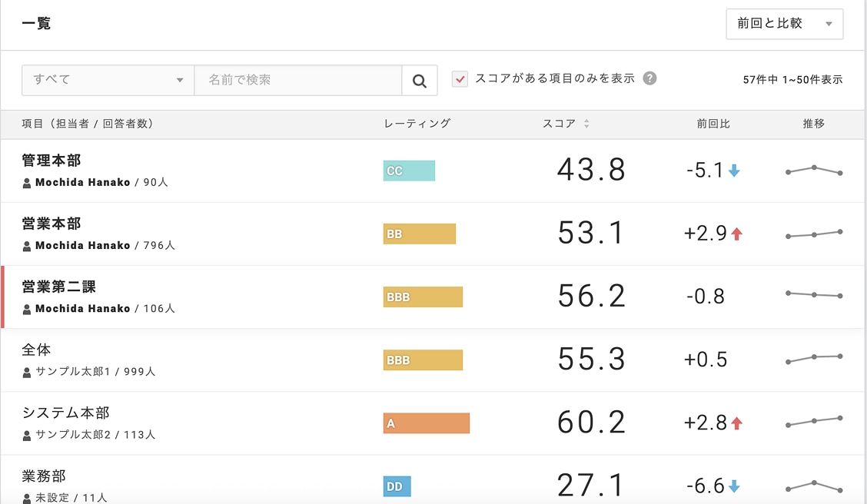Click the 前回比 column header
The image size is (867, 504).
[x=713, y=124]
